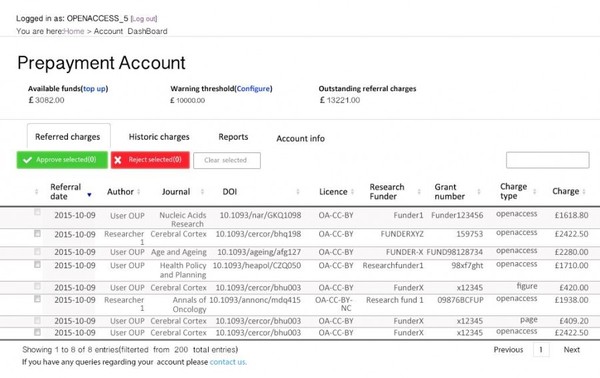Sort by Grant number arrows

click(479, 192)
